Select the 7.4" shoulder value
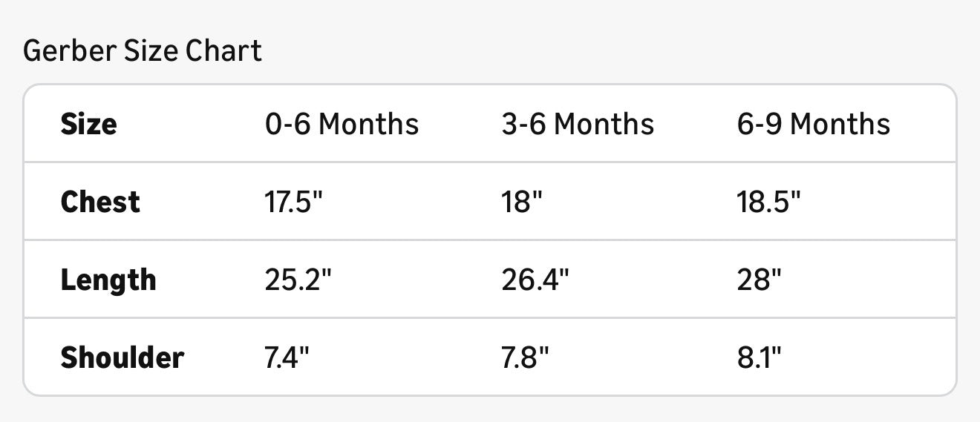This screenshot has width=980, height=422. pyautogui.click(x=287, y=358)
